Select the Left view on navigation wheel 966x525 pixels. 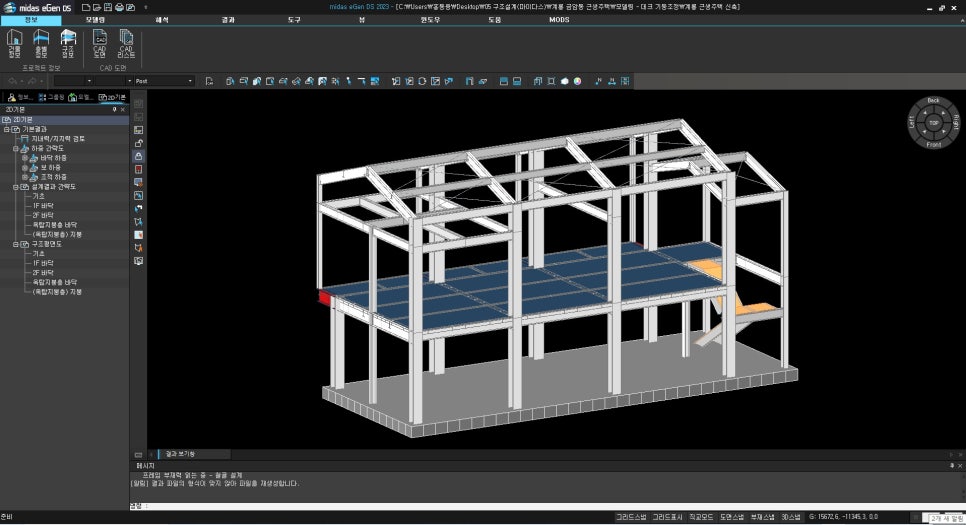912,122
